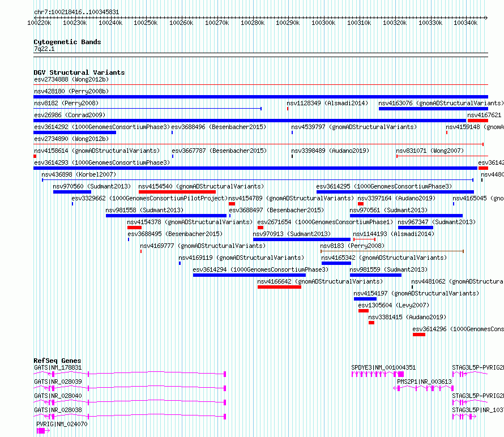Click the nsv4154197 gnomAD variant label
This screenshot has width=504, height=437.
tap(416, 293)
